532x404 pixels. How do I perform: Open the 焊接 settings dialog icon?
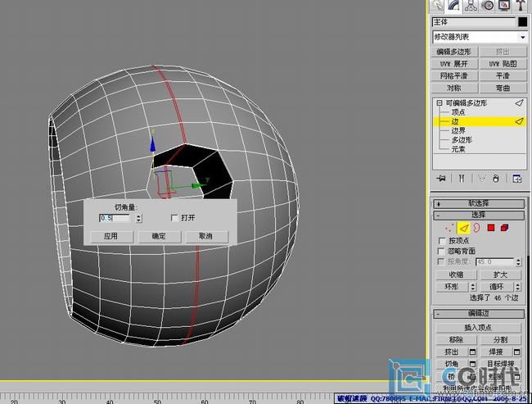click(517, 352)
